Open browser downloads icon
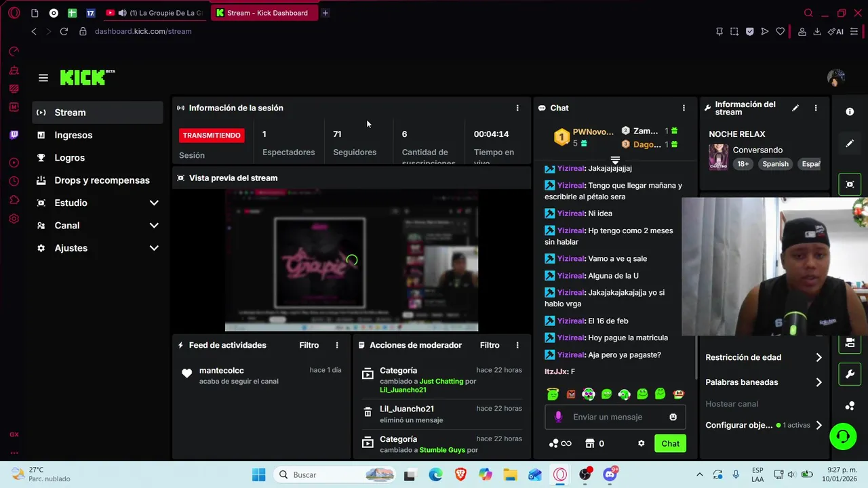This screenshot has height=488, width=868. (x=817, y=31)
